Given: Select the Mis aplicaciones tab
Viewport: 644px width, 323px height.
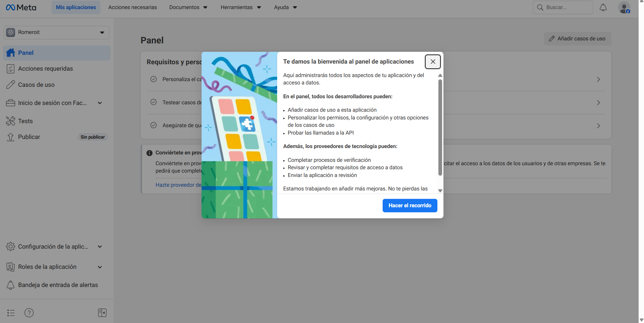Looking at the screenshot, I should [x=76, y=7].
